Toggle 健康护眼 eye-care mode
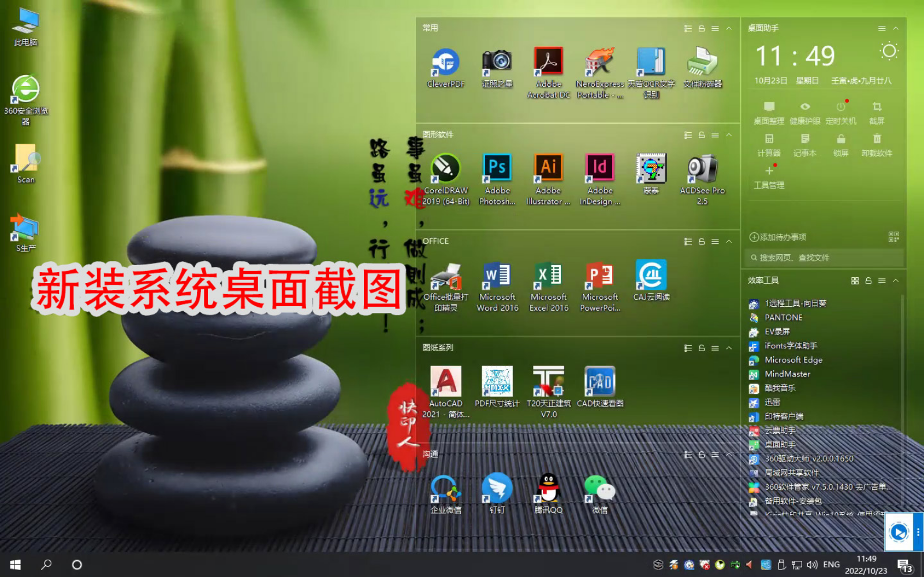Viewport: 924px width, 577px height. 805,112
